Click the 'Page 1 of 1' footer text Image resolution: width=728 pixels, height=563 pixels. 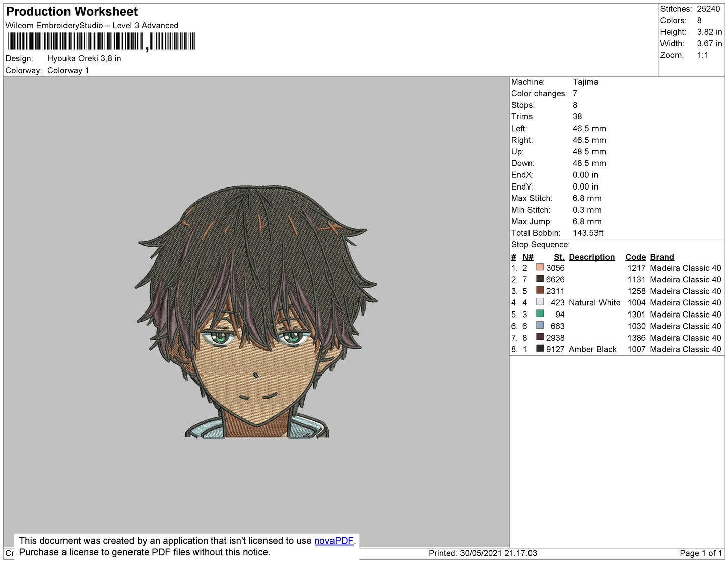click(x=701, y=553)
